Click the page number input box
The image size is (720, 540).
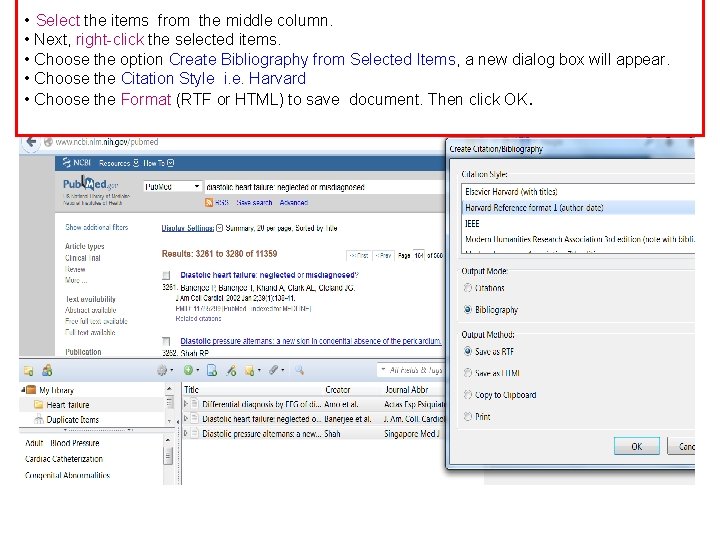pyautogui.click(x=418, y=255)
